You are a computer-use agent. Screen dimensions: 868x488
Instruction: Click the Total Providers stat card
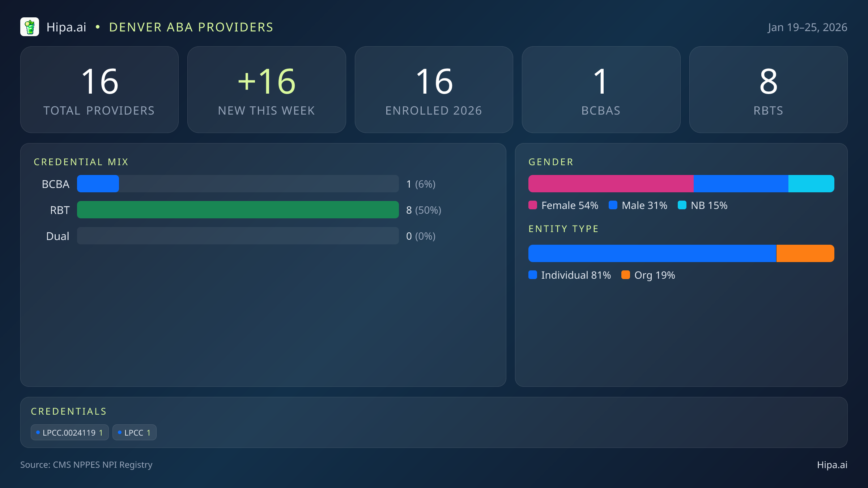pos(99,90)
